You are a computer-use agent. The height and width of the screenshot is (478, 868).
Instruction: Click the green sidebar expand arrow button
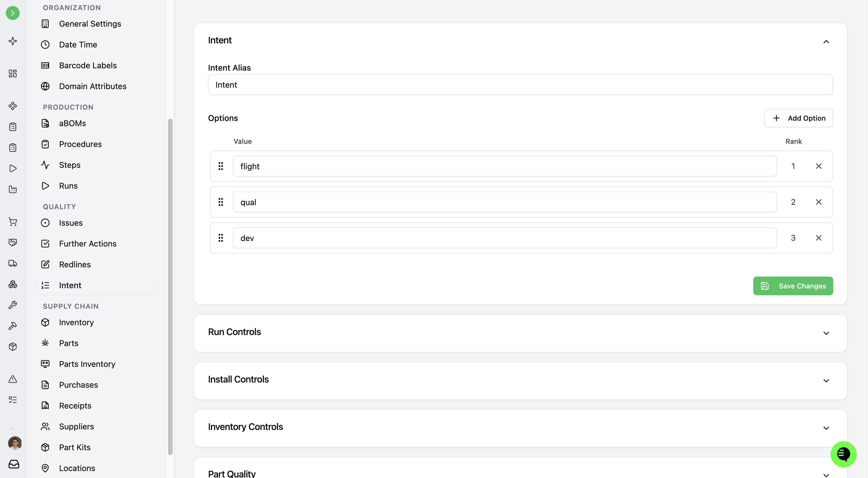click(12, 13)
